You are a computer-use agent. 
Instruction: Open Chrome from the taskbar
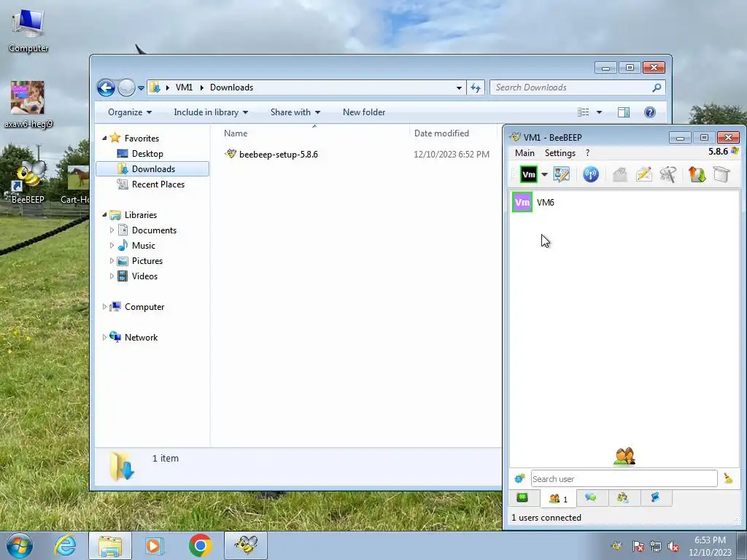coord(200,545)
